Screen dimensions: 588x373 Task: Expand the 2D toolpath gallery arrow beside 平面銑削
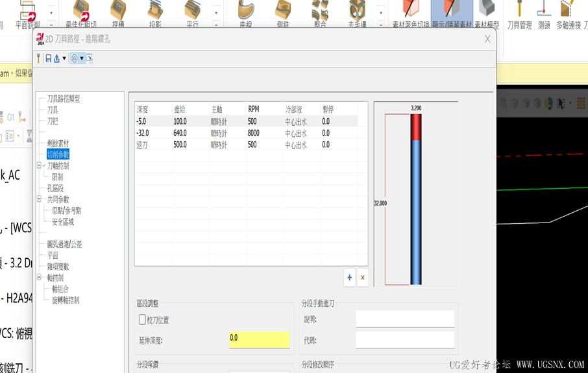pyautogui.click(x=51, y=13)
